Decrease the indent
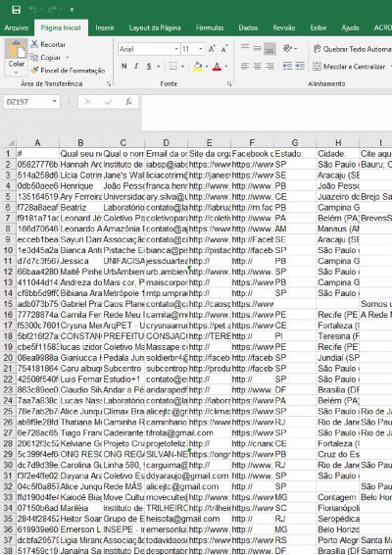The width and height of the screenshot is (392, 555). 287,67
